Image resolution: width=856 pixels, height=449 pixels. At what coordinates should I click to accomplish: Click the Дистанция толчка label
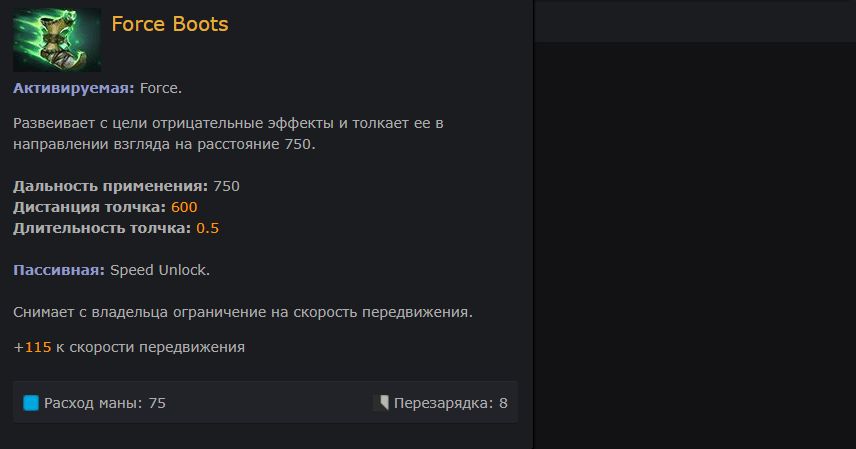pos(90,208)
